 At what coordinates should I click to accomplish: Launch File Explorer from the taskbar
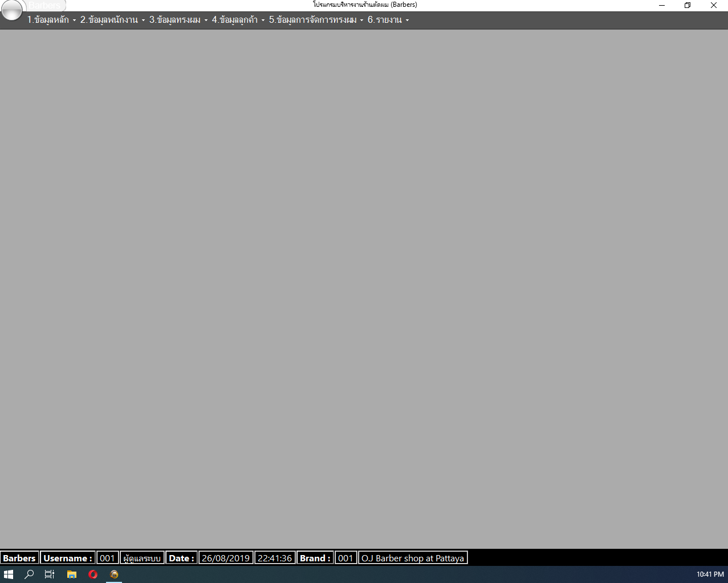(x=71, y=574)
